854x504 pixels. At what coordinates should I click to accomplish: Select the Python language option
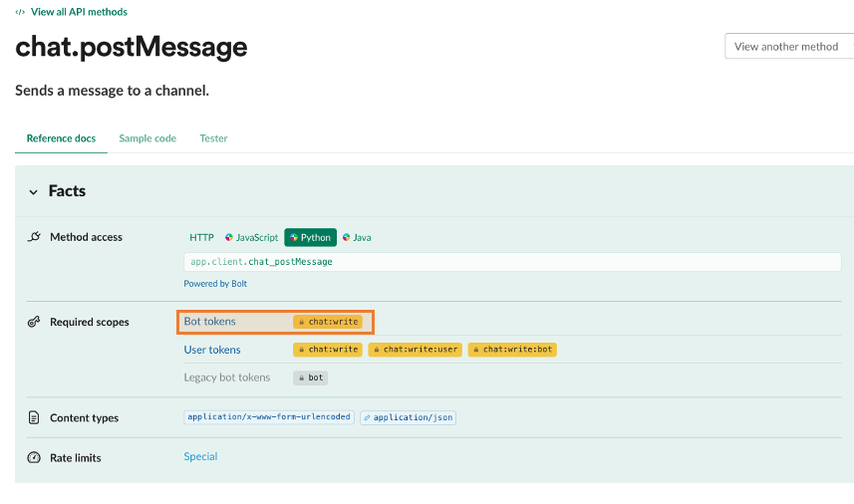click(x=311, y=237)
